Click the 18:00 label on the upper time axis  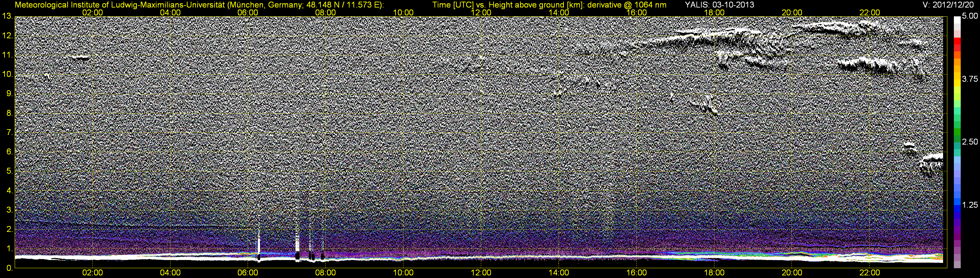click(x=714, y=12)
